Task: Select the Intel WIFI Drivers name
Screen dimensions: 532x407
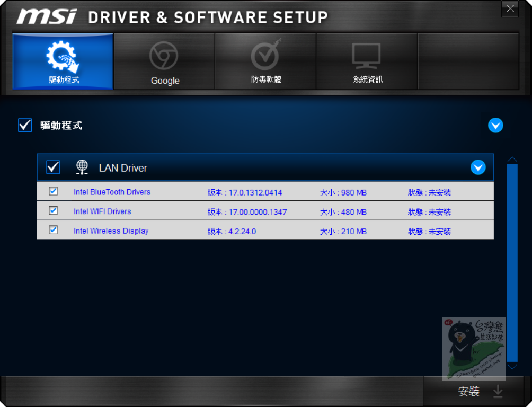Action: pos(102,211)
